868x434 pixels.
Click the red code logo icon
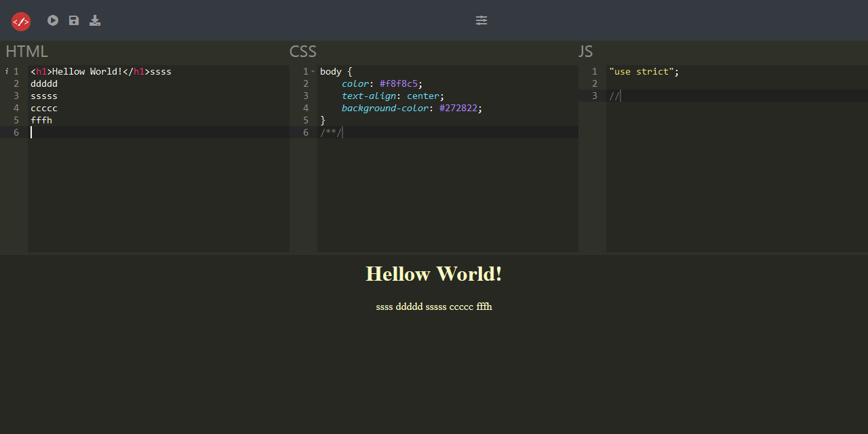[21, 22]
